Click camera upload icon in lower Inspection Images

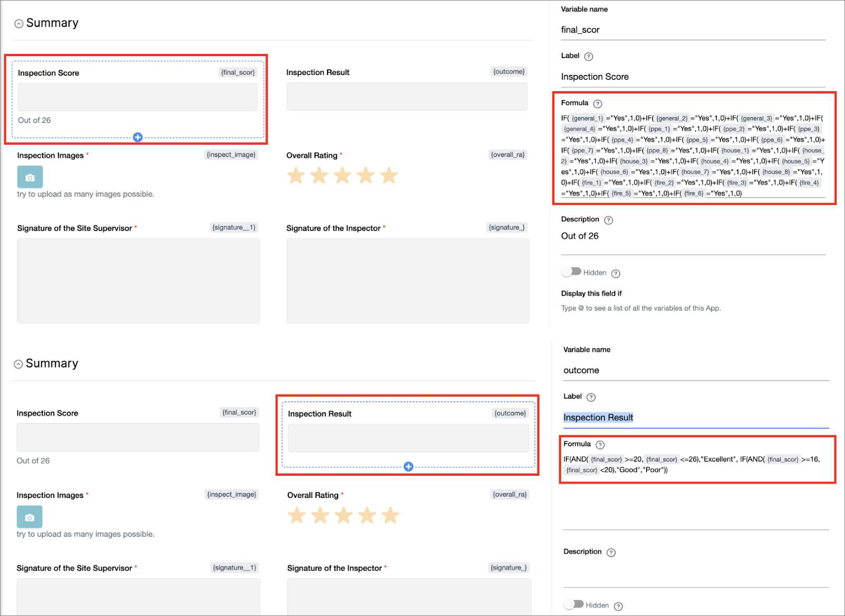[30, 517]
